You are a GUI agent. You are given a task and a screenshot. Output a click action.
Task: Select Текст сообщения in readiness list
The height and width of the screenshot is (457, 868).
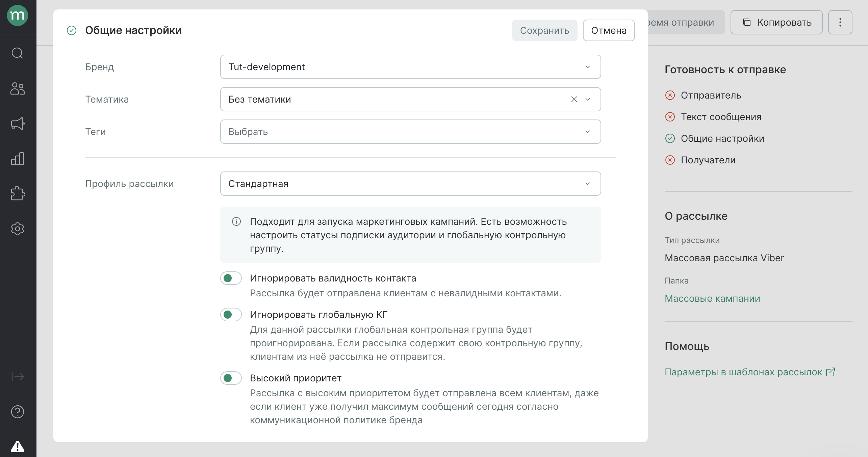(721, 117)
